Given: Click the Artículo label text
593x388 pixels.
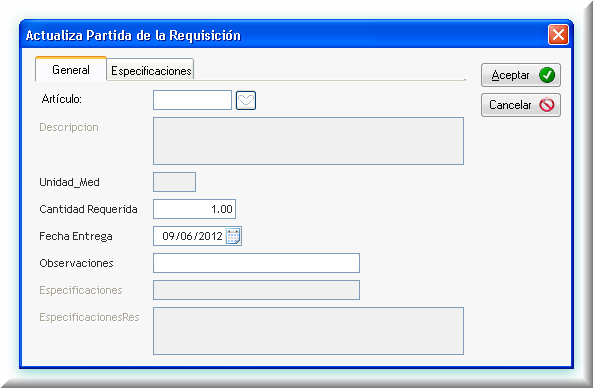Looking at the screenshot, I should pyautogui.click(x=62, y=99).
